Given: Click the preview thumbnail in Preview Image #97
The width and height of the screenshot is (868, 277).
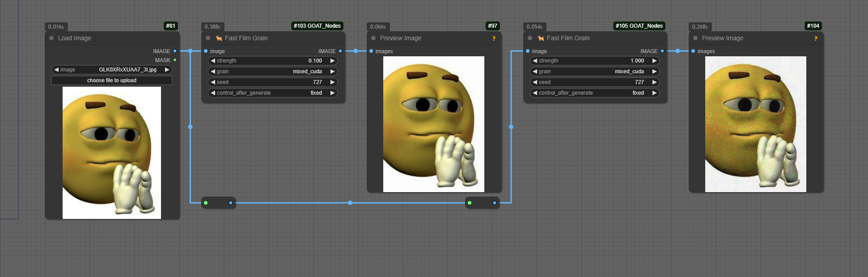Looking at the screenshot, I should point(434,124).
